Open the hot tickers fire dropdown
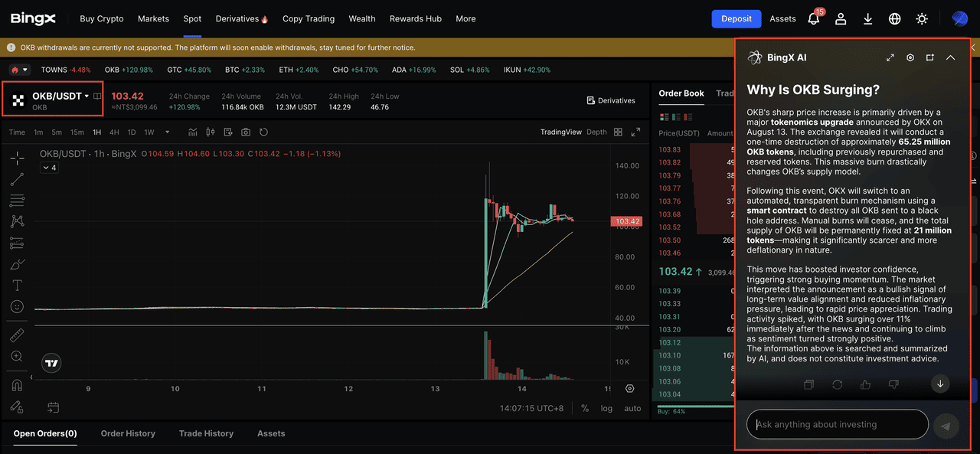Viewport: 980px width, 454px height. click(x=19, y=70)
